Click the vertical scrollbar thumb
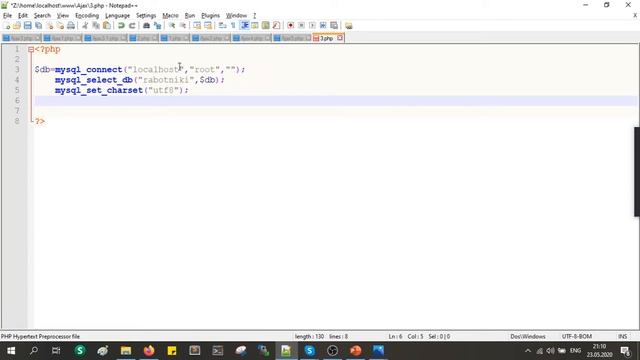The height and width of the screenshot is (360, 640). pos(637,172)
